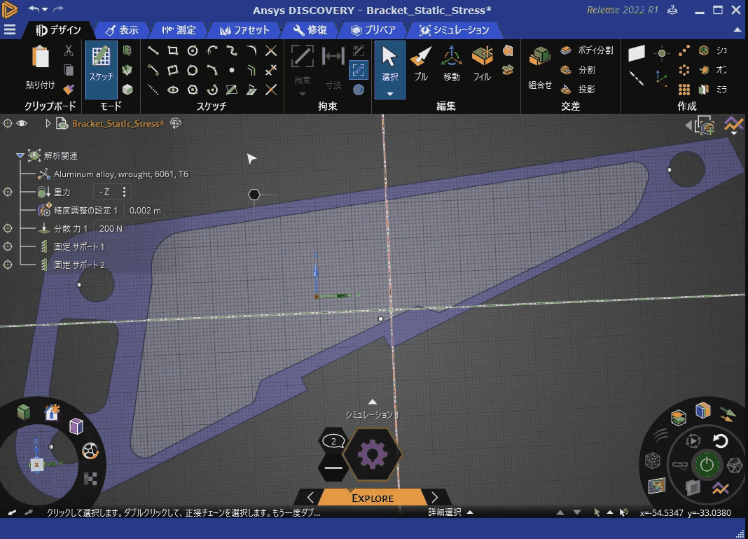The image size is (748, 539).
Task: Toggle the circle marker beside the gravity row
Action: click(8, 192)
